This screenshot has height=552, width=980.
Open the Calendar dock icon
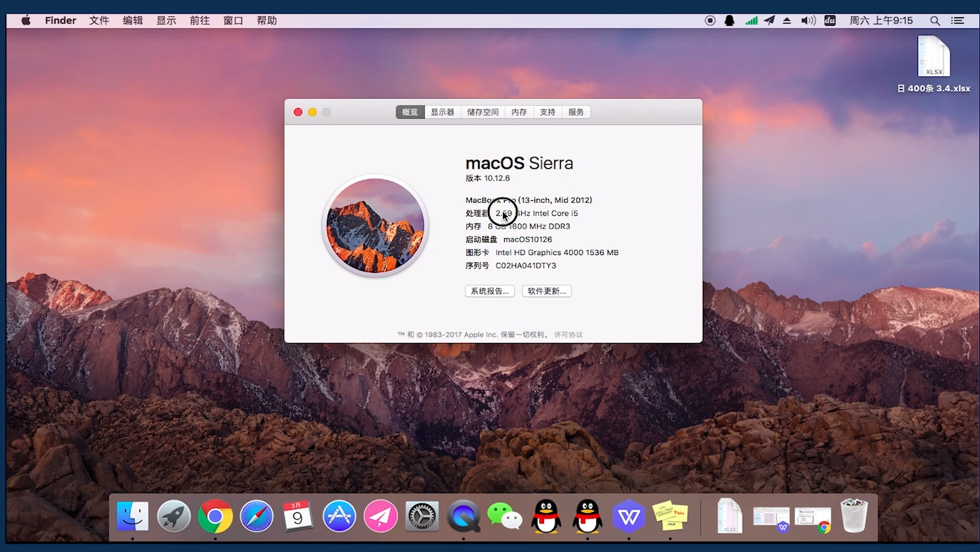click(x=298, y=517)
